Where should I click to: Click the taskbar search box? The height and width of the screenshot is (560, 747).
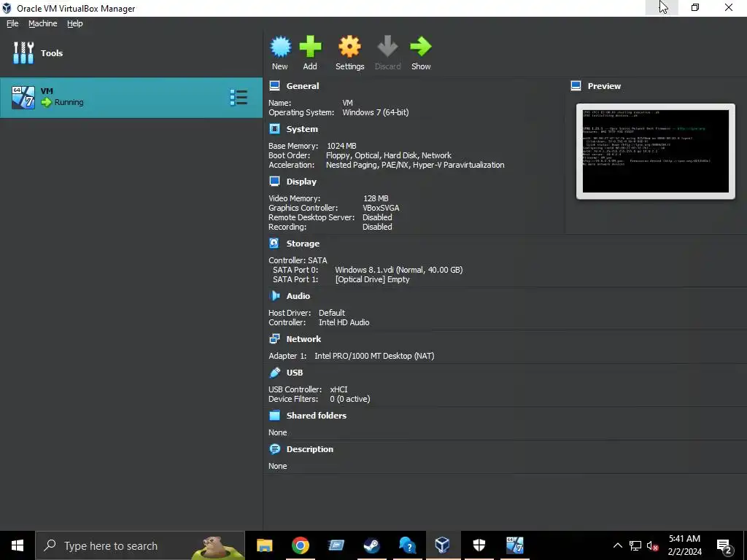coord(140,545)
